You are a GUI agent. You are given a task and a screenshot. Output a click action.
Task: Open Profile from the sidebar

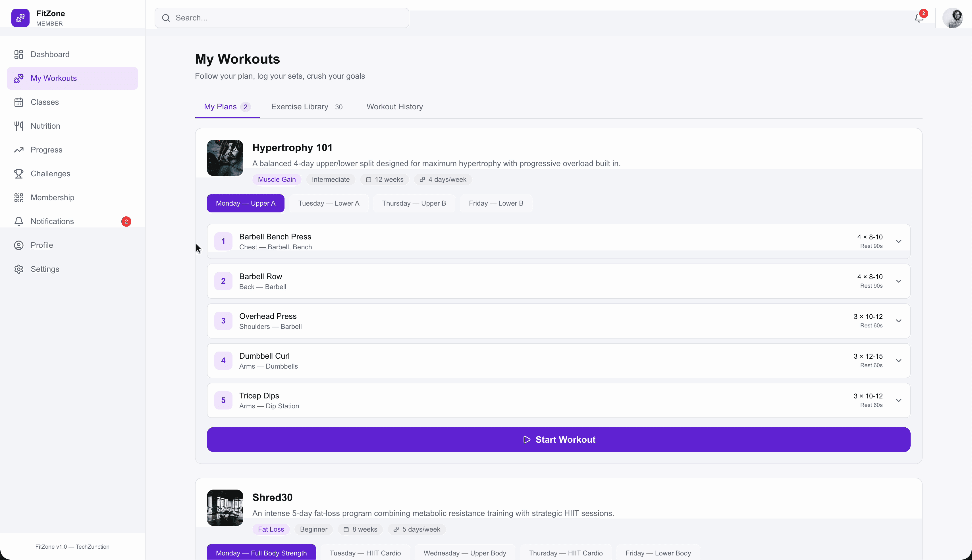point(41,245)
